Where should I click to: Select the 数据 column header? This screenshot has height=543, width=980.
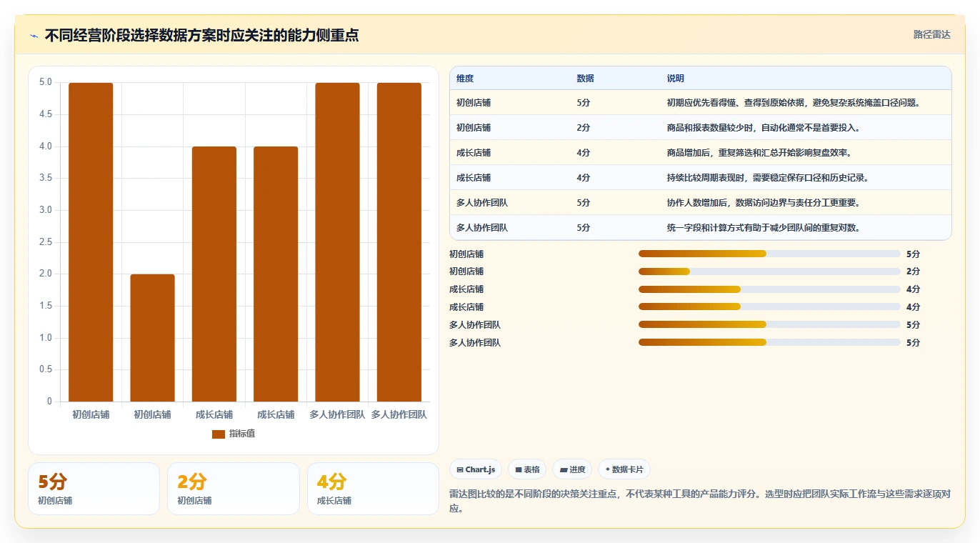585,78
